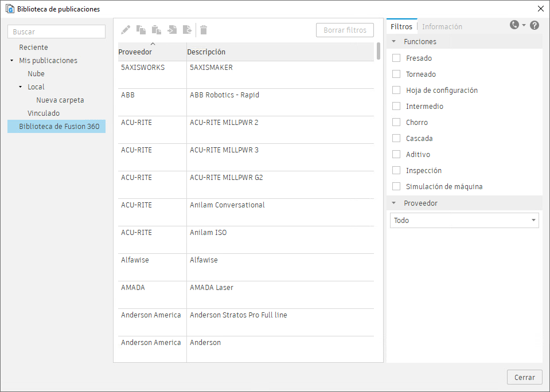Click the library icon in title bar
This screenshot has height=392, width=550.
click(x=10, y=9)
